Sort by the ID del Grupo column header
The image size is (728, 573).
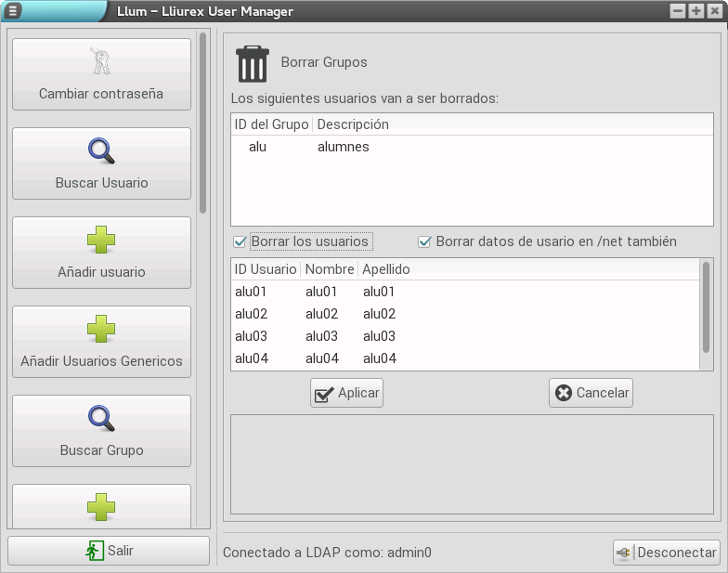271,124
